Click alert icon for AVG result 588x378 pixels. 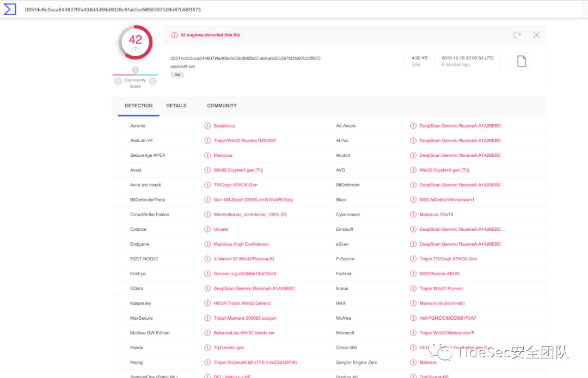(413, 170)
